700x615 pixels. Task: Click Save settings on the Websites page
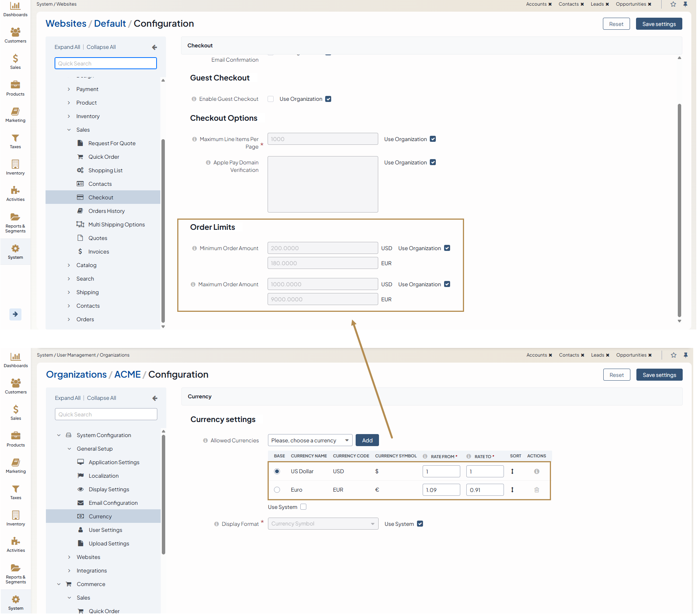(x=659, y=24)
